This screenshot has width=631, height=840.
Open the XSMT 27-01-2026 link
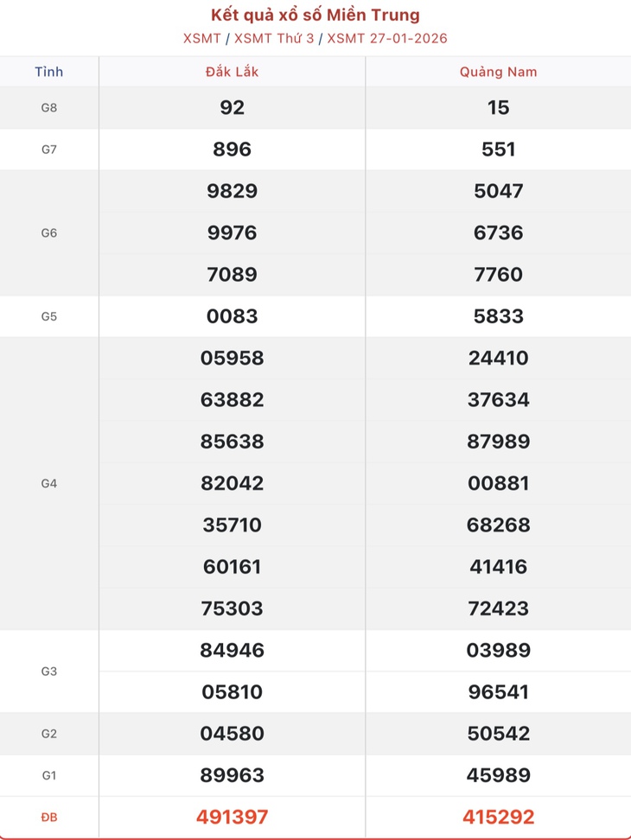pyautogui.click(x=386, y=39)
